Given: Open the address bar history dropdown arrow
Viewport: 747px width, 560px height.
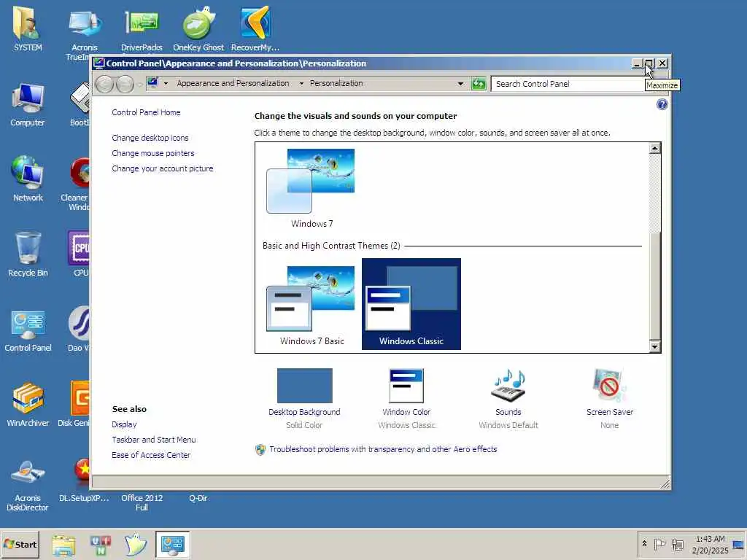Looking at the screenshot, I should click(x=460, y=84).
